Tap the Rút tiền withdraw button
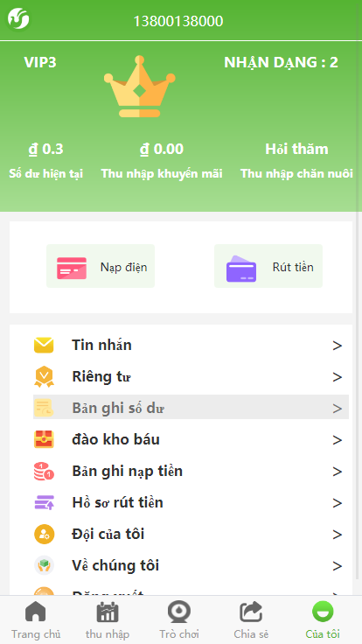 [268, 266]
